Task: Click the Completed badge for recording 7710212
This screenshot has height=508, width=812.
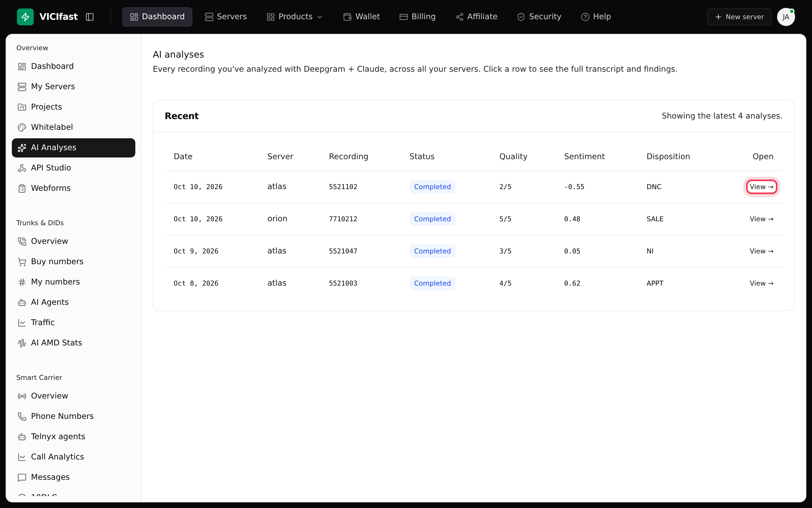Action: [x=432, y=219]
